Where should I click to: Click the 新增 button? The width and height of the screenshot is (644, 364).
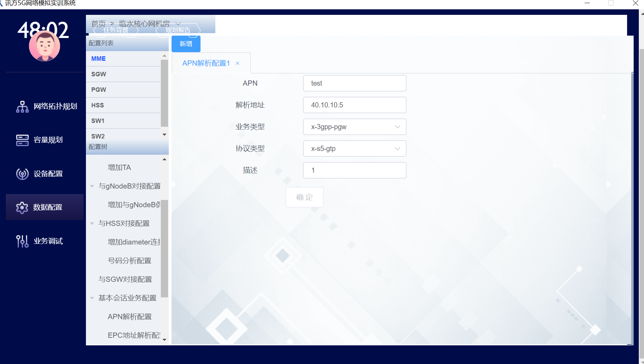pyautogui.click(x=186, y=44)
